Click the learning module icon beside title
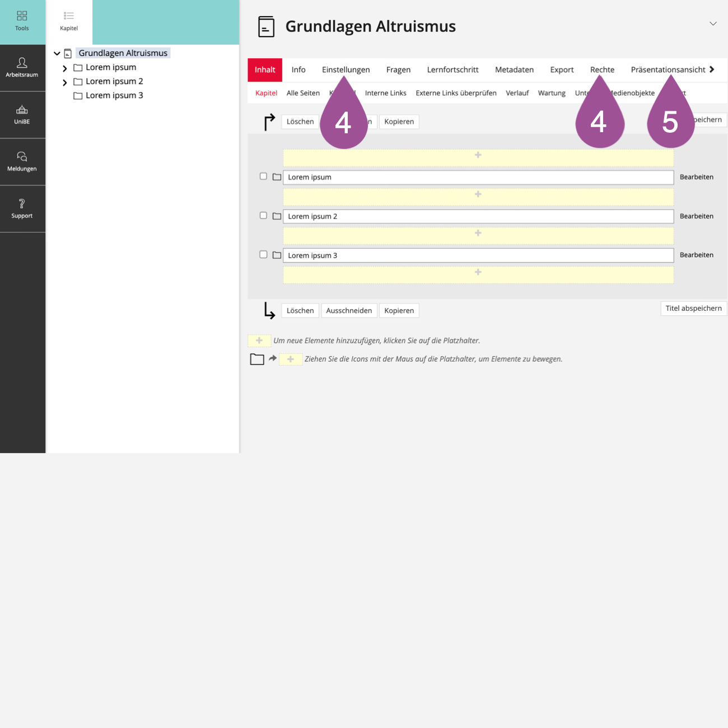Viewport: 728px width, 728px height. 266,27
